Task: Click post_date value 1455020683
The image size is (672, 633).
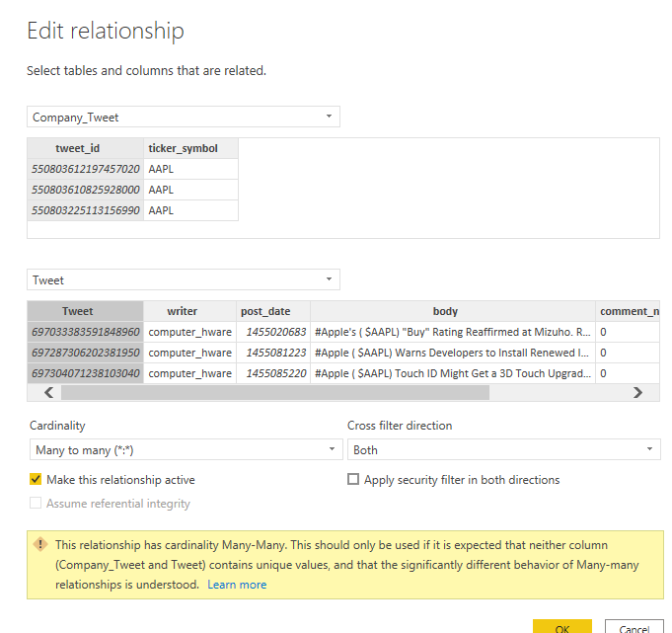Action: pos(273,332)
